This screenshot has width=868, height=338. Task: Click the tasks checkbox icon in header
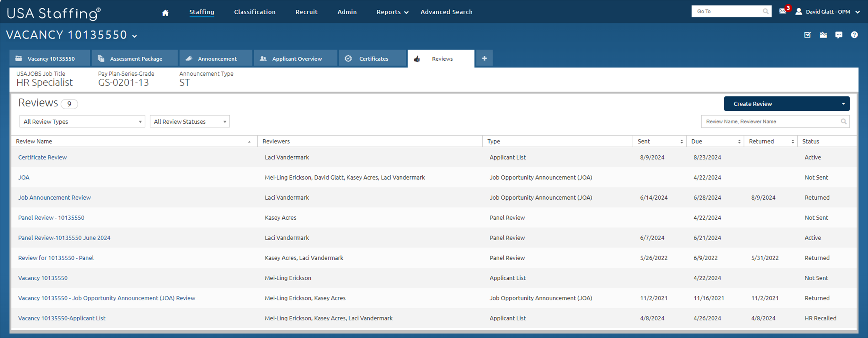(808, 35)
